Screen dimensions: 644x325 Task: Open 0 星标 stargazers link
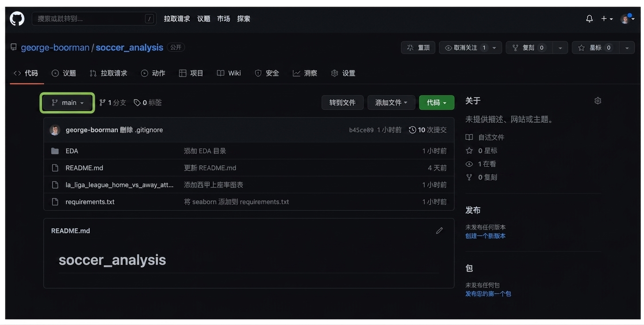point(481,151)
